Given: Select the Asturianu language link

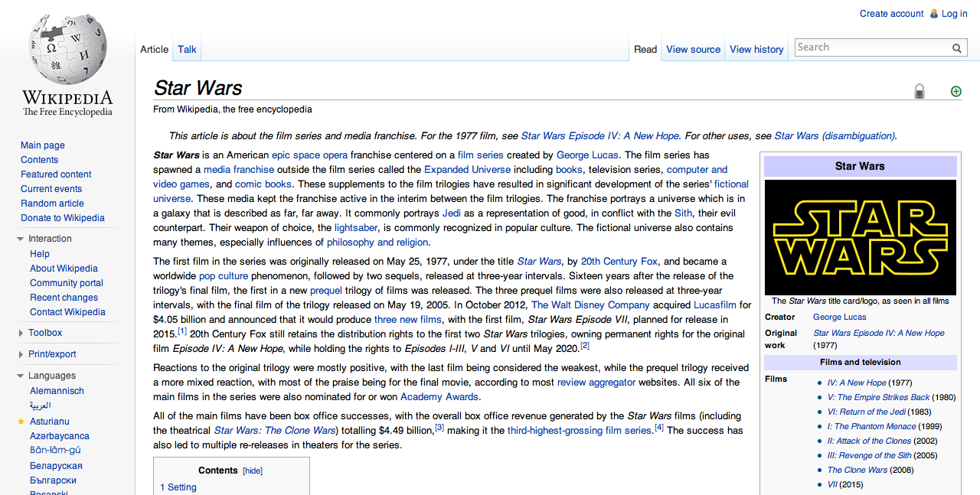Looking at the screenshot, I should 50,422.
